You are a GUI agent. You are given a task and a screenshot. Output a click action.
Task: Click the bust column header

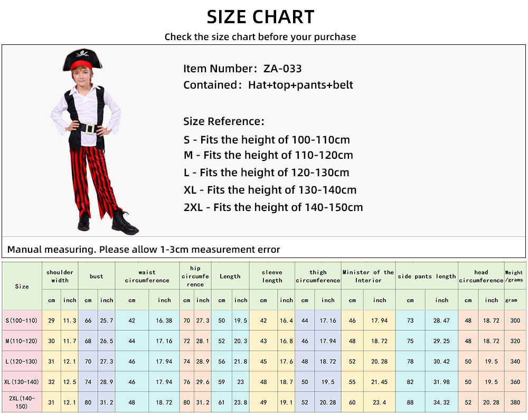pyautogui.click(x=96, y=276)
